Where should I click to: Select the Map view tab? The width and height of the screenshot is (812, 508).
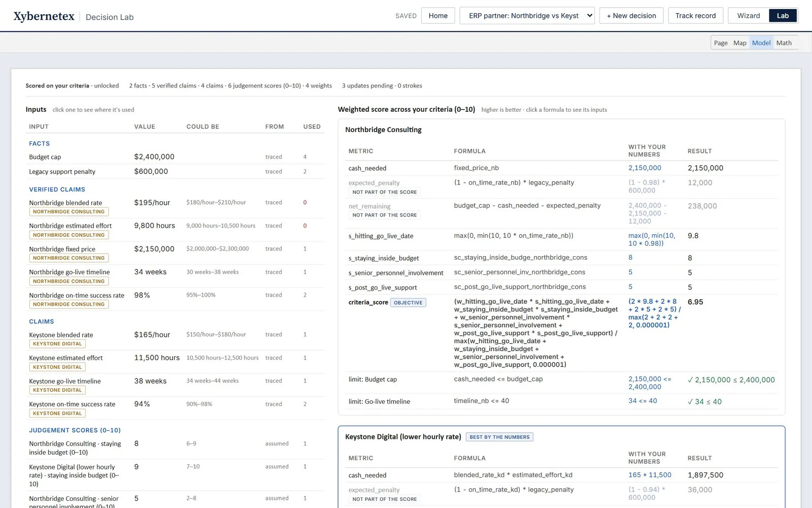tap(740, 43)
